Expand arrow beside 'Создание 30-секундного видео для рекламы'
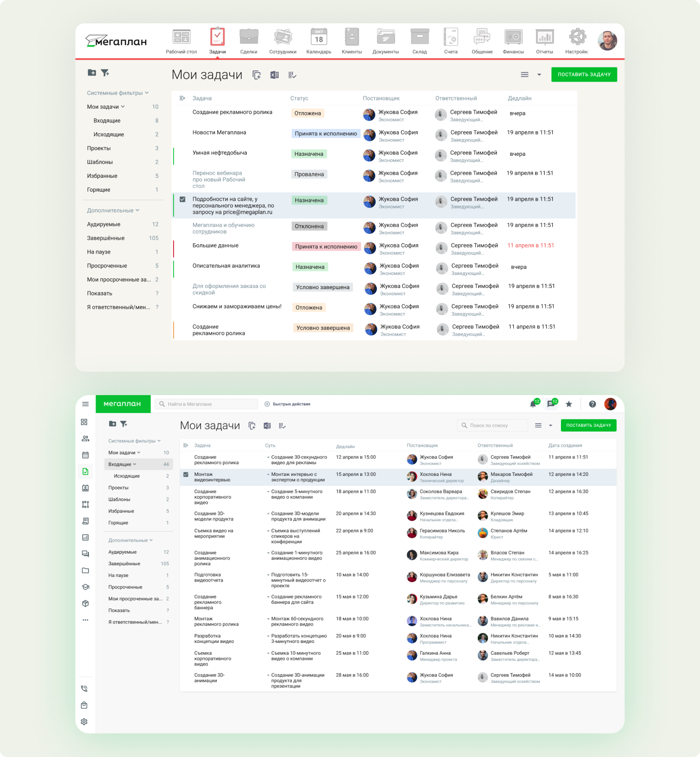The height and width of the screenshot is (757, 700). (x=268, y=458)
